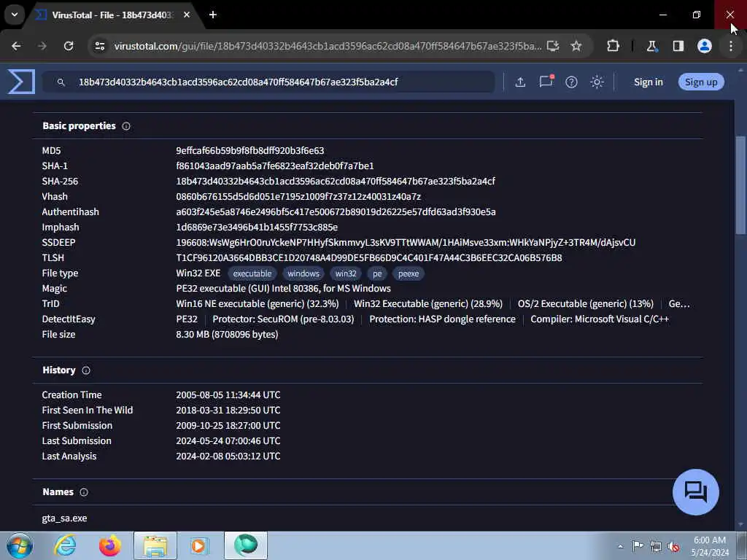Image resolution: width=747 pixels, height=560 pixels.
Task: Open Firefox from the taskbar
Action: coord(109,545)
